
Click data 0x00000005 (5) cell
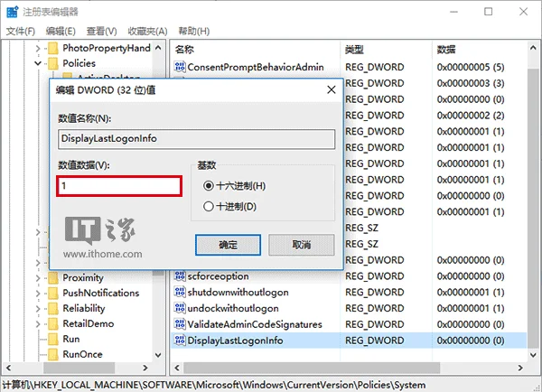coord(471,67)
